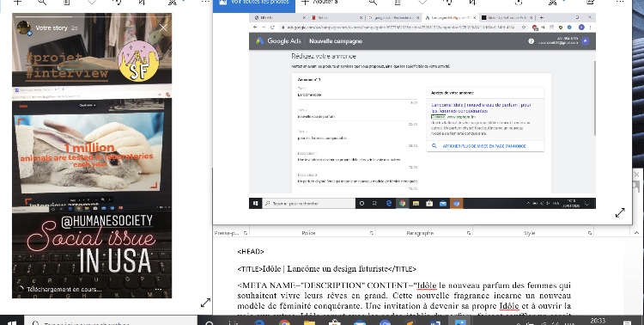Delete icon in Google Ads photo window
The height and width of the screenshot is (325, 644).
tap(398, 3)
